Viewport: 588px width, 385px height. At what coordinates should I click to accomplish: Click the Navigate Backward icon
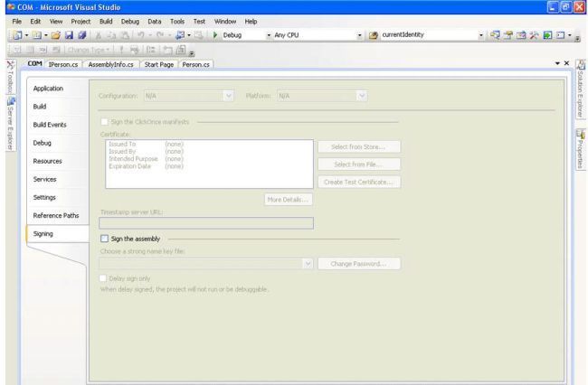[x=180, y=35]
